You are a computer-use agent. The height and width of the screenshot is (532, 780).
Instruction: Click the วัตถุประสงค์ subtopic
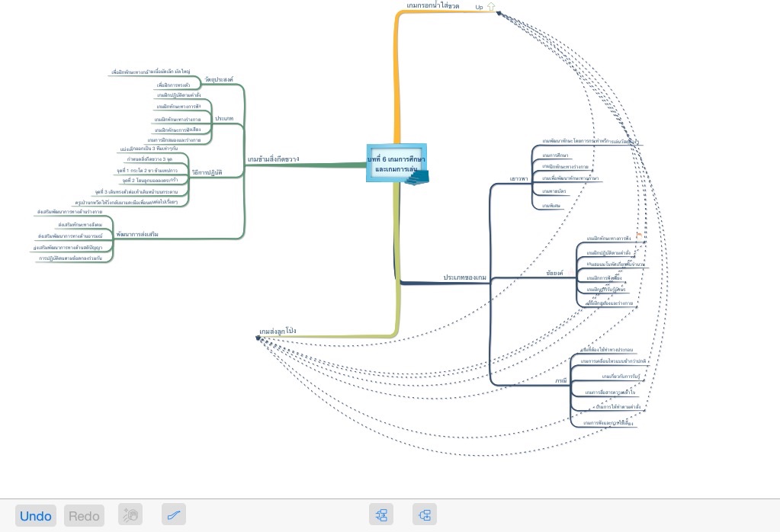tap(219, 79)
